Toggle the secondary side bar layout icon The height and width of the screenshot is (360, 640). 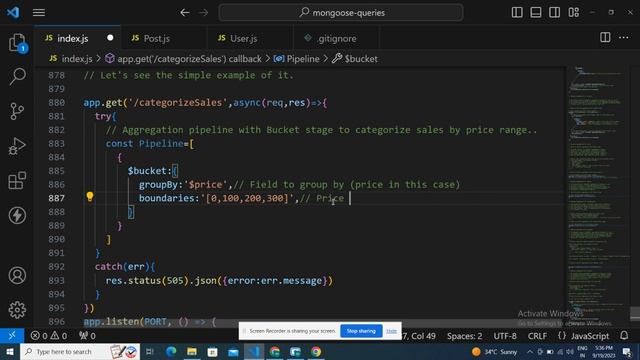554,12
